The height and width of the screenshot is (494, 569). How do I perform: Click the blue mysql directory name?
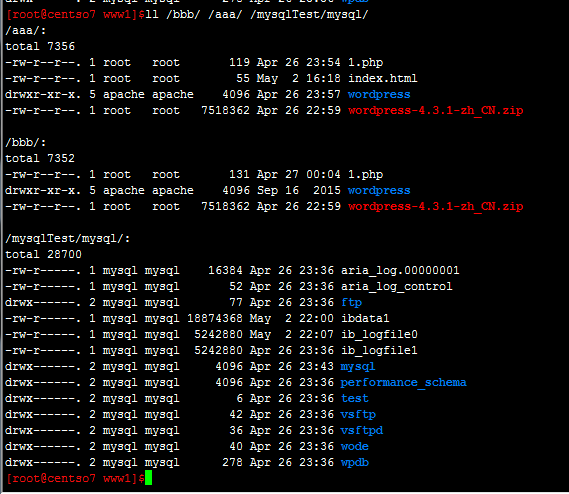358,367
